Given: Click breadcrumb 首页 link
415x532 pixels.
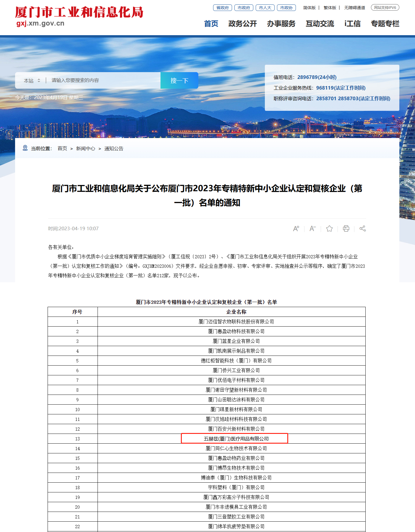Looking at the screenshot, I should (62, 148).
